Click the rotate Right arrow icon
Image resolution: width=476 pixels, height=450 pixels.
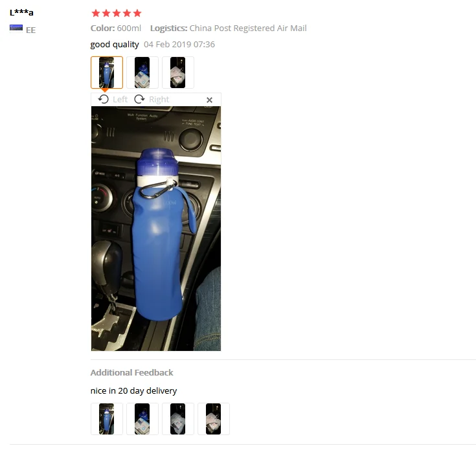click(x=139, y=99)
